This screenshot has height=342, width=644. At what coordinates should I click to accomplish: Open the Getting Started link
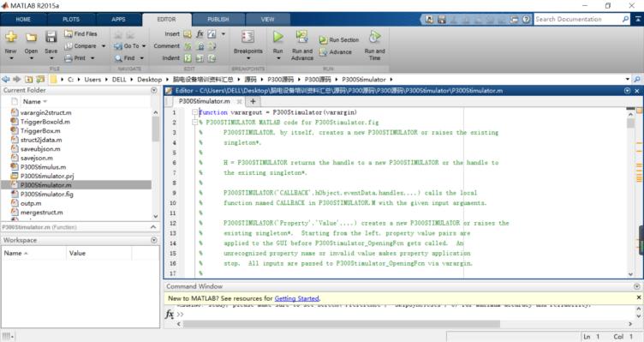pyautogui.click(x=296, y=298)
